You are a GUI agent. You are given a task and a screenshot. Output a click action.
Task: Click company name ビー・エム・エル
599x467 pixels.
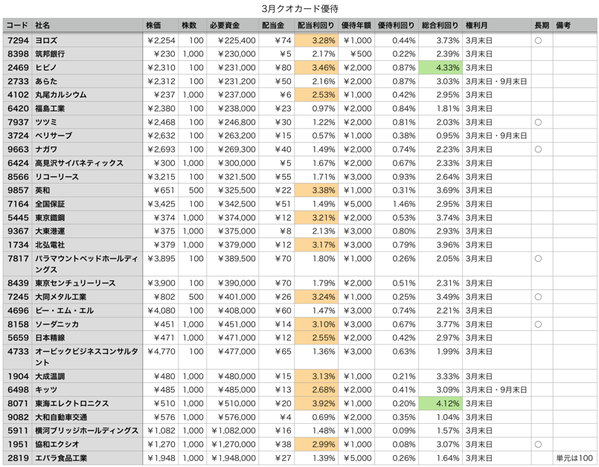point(64,311)
